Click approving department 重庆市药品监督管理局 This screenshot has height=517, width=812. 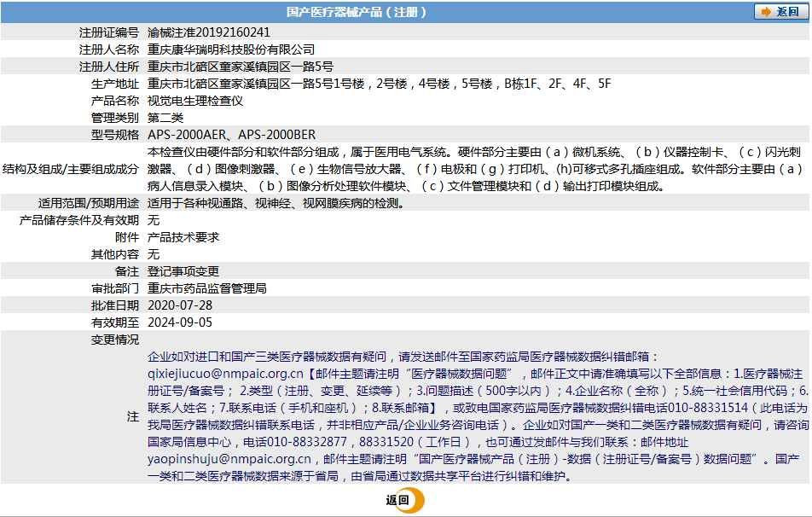tap(207, 288)
